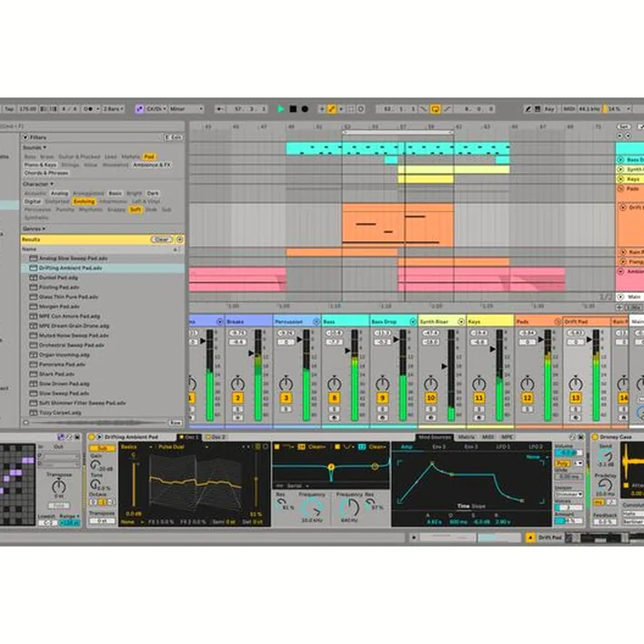644x644 pixels.
Task: Click the Tap tempo button
Action: tap(9, 109)
